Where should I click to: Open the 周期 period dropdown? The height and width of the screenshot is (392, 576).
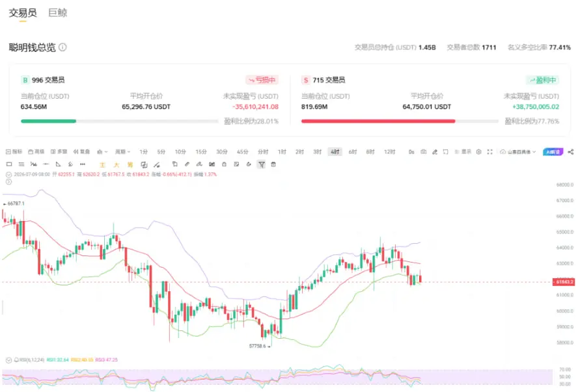pos(122,151)
